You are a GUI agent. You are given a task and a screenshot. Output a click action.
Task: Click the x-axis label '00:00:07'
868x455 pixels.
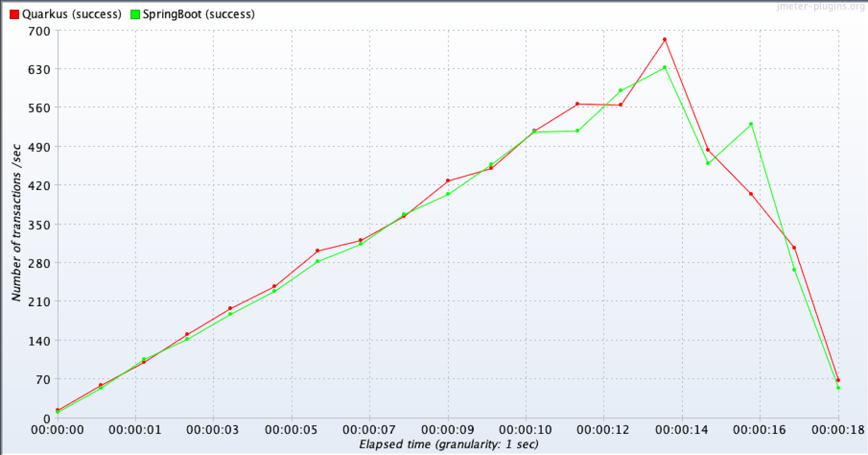pyautogui.click(x=369, y=430)
